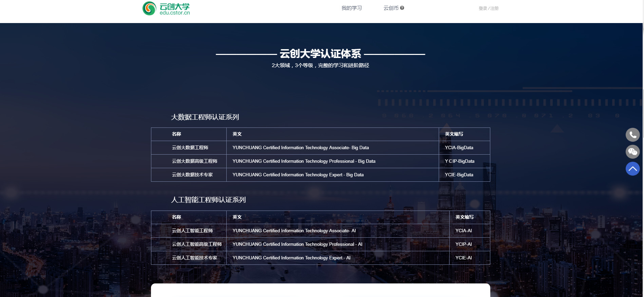This screenshot has width=644, height=297.
Task: Click the YCIA-BigData abbreviation cell
Action: tap(459, 147)
